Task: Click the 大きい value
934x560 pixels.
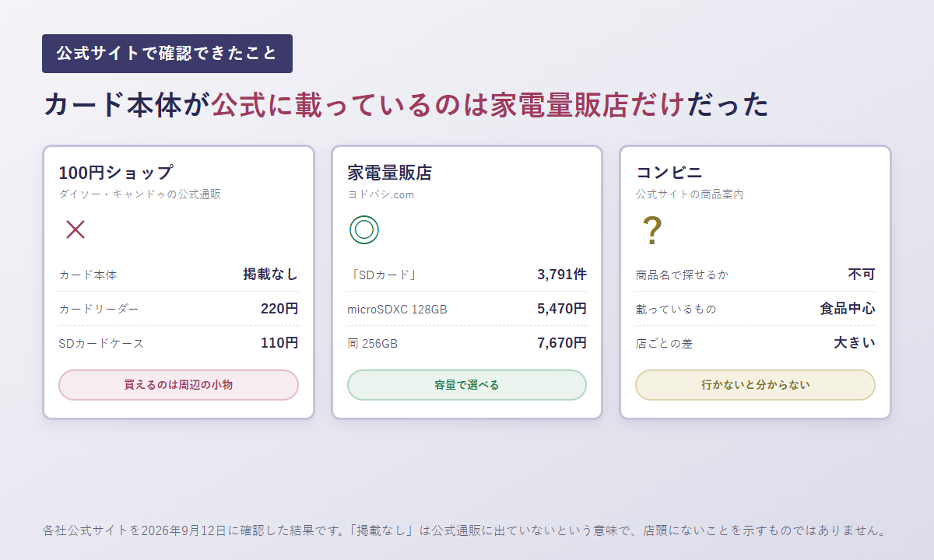Action: point(855,342)
